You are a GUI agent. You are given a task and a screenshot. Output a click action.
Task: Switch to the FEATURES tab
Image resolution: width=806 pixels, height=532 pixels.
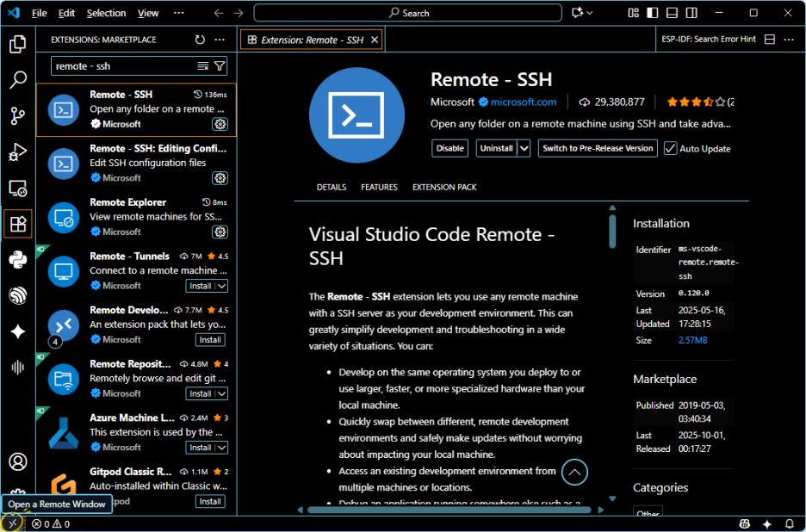point(380,187)
